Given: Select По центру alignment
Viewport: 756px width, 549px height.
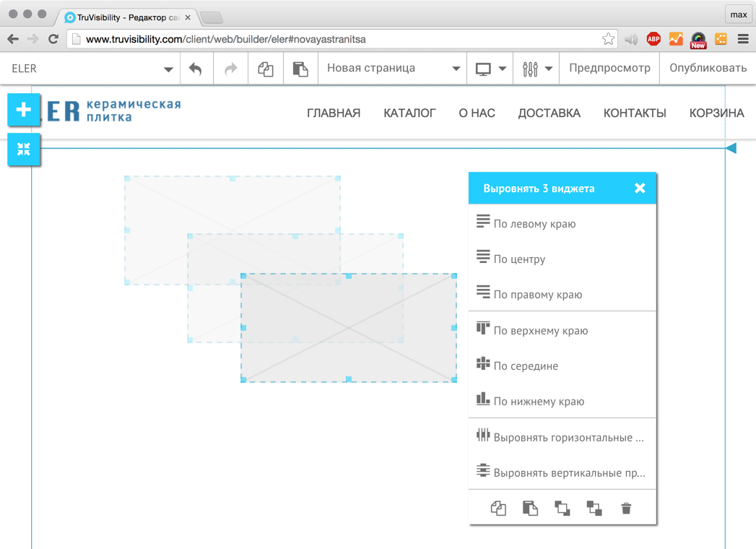Looking at the screenshot, I should (562, 259).
